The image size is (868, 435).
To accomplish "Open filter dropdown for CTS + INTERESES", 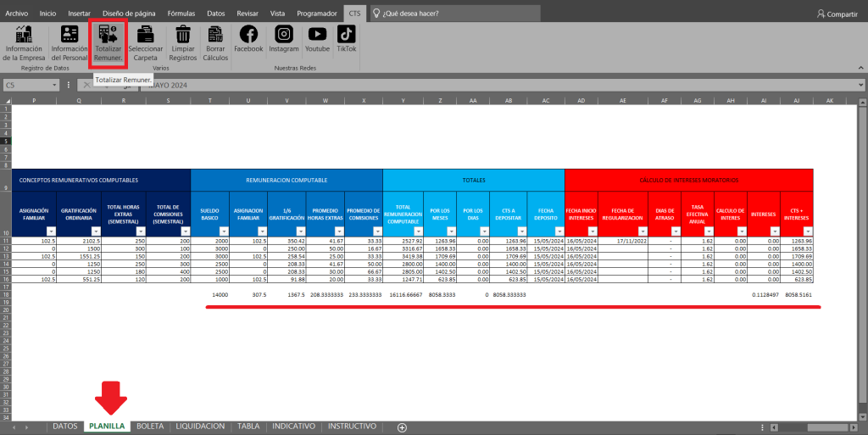I will 808,231.
